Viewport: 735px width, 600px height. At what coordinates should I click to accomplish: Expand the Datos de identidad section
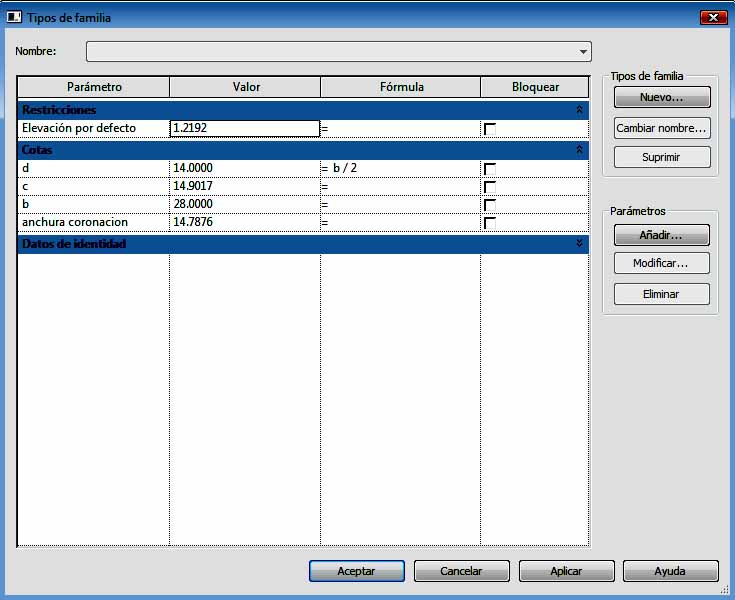pos(579,243)
